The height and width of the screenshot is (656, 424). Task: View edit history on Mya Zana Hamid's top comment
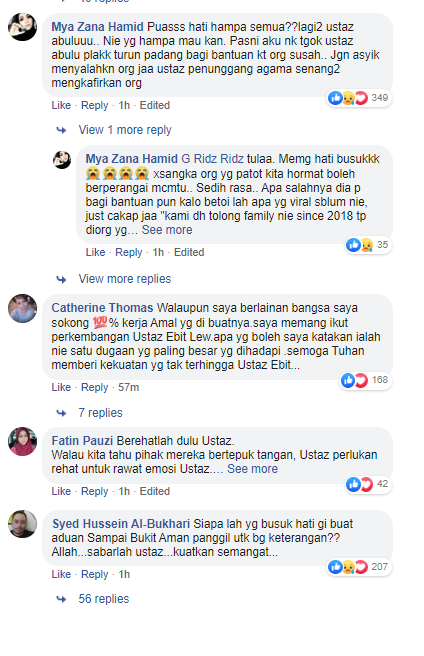154,105
